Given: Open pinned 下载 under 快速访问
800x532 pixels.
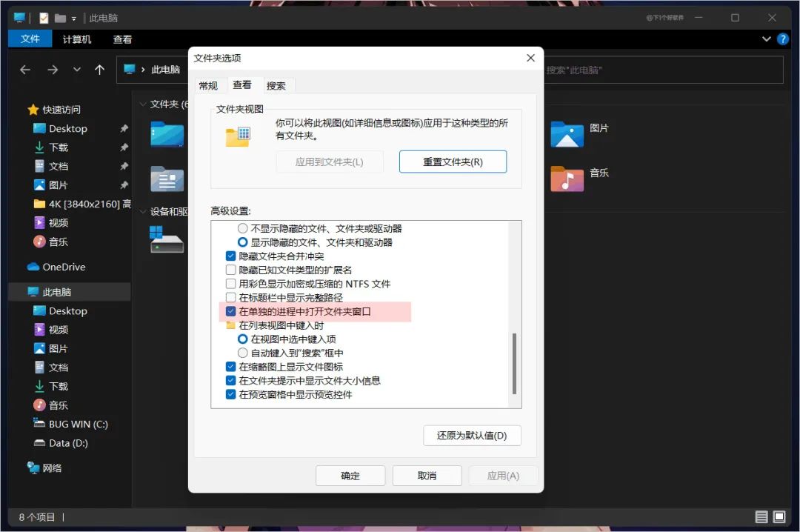Looking at the screenshot, I should (59, 147).
